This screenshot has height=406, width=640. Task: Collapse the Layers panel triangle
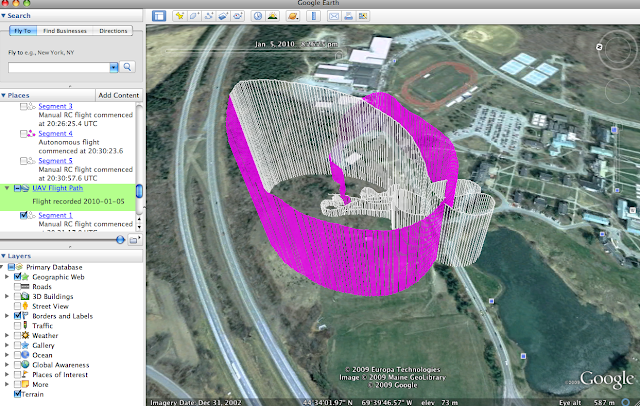(3, 256)
